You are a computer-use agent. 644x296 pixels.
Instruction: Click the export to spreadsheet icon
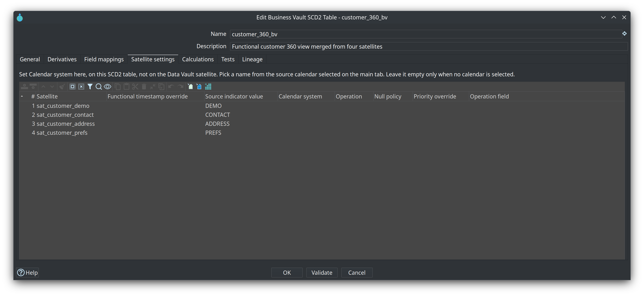[x=190, y=87]
